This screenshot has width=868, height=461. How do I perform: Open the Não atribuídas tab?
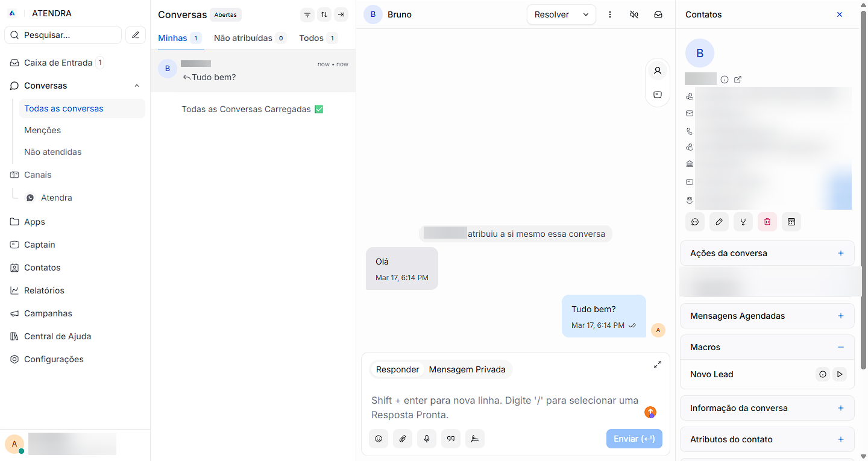click(244, 37)
